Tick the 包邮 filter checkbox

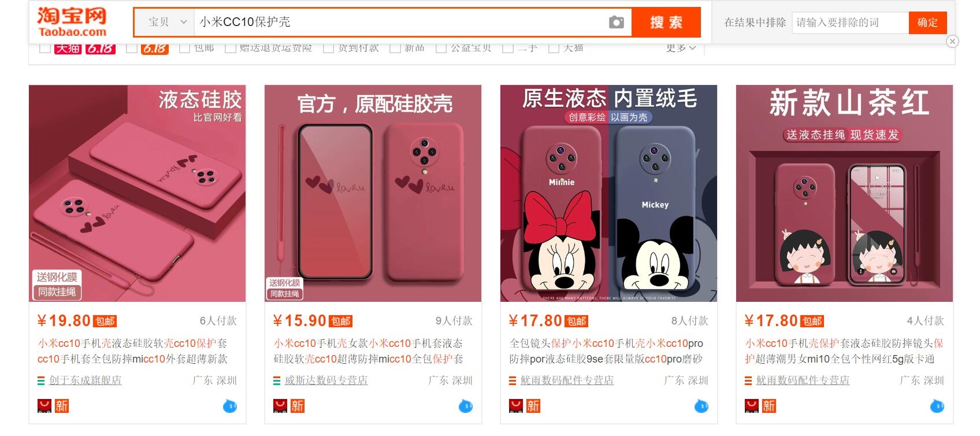pyautogui.click(x=185, y=48)
